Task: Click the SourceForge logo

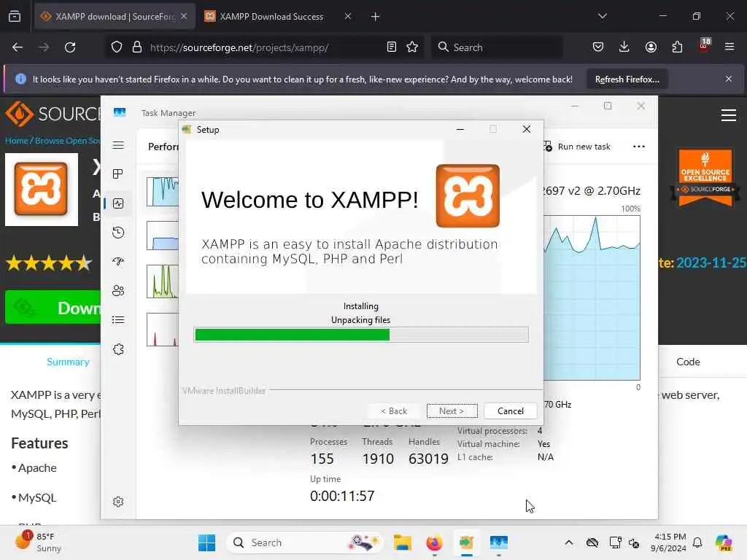Action: (53, 114)
